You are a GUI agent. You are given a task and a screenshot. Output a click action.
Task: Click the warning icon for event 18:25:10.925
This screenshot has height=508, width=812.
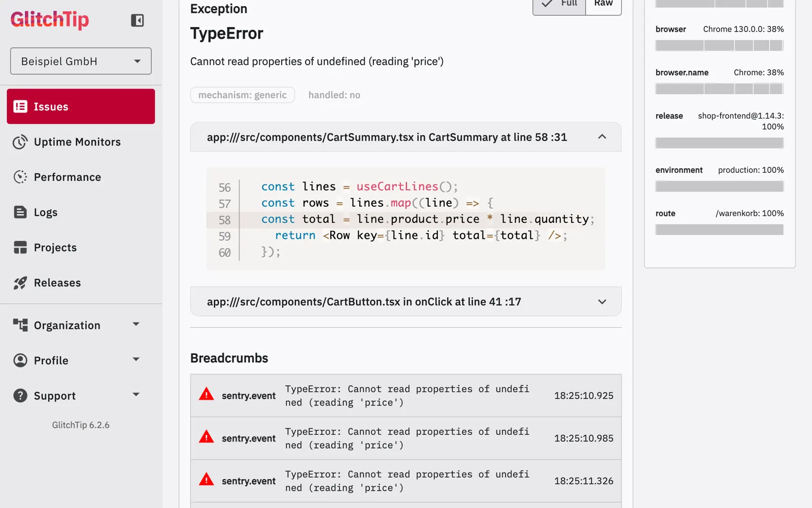click(x=207, y=394)
